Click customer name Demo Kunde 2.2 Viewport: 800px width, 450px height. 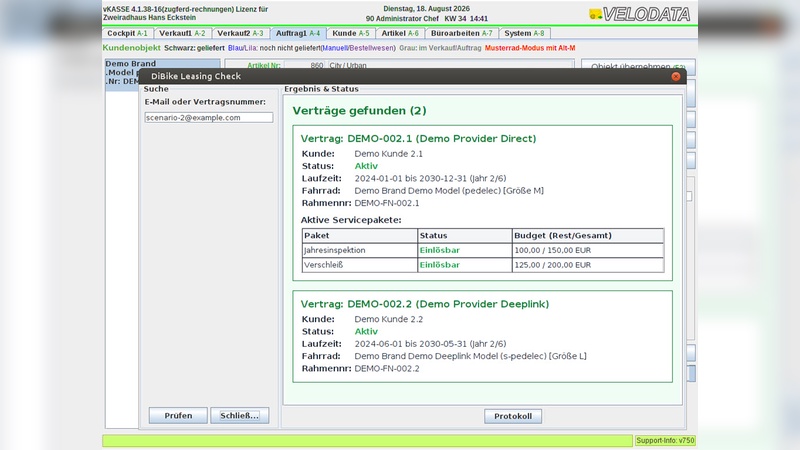coord(388,319)
